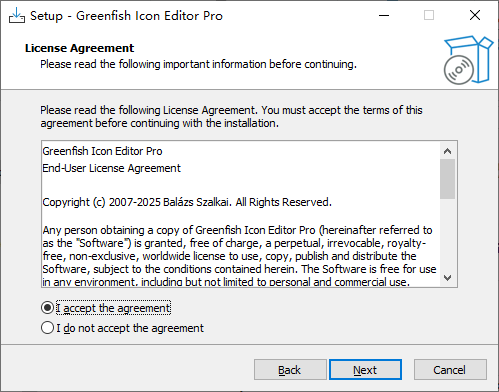Click the setup installer icon in title bar
Image resolution: width=499 pixels, height=392 pixels.
17,16
